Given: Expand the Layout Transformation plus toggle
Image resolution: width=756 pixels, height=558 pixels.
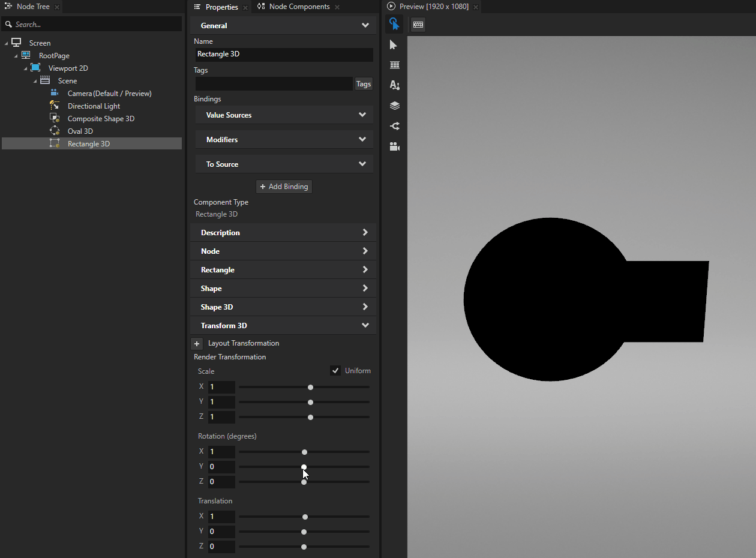Looking at the screenshot, I should point(197,343).
